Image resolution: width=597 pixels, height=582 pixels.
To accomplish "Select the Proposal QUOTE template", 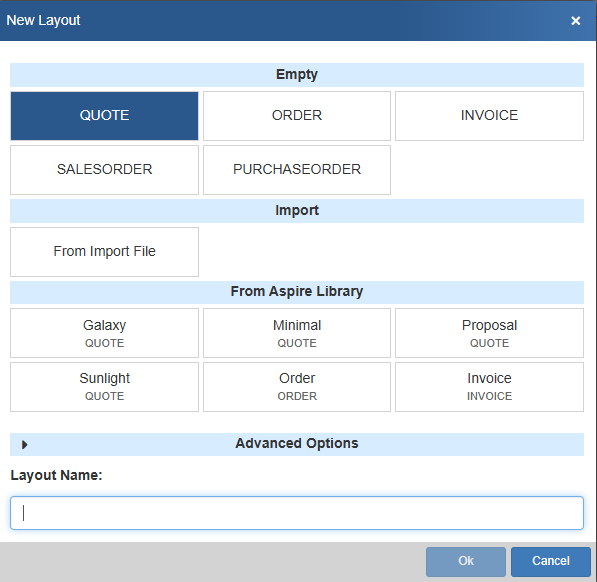I will 489,333.
